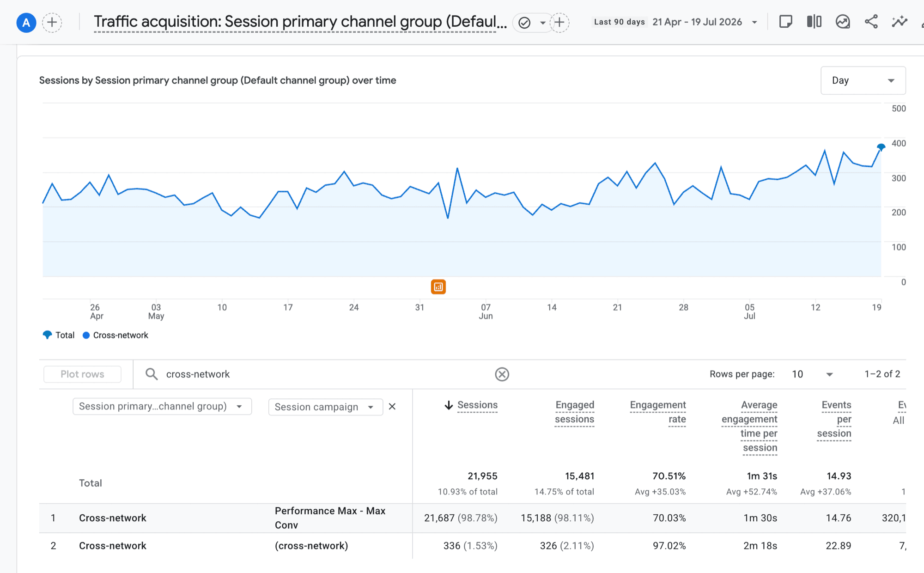Sort by Average engagement time per session
Screen dimensions: 924x573
click(x=749, y=427)
